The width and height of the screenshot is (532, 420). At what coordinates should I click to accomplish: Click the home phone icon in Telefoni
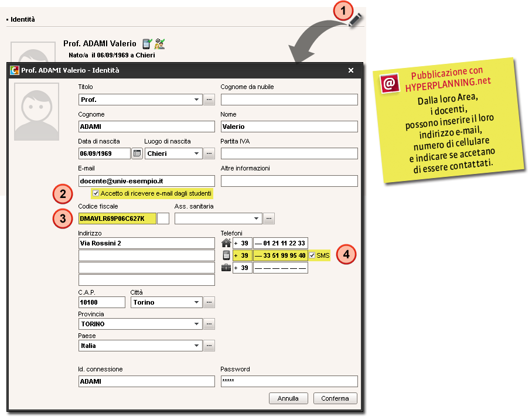tap(226, 243)
